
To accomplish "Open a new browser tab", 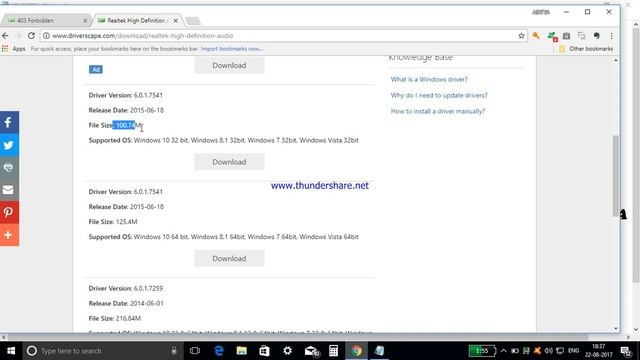I will (x=193, y=21).
